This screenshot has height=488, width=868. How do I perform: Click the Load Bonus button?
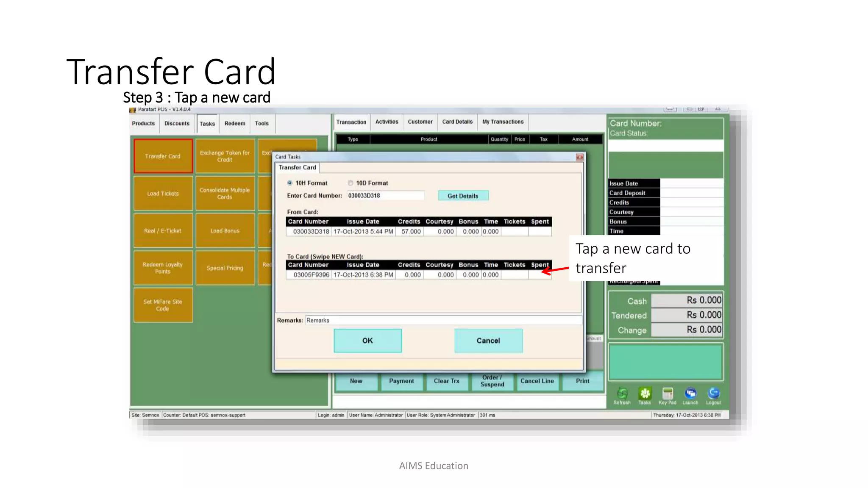tap(225, 231)
